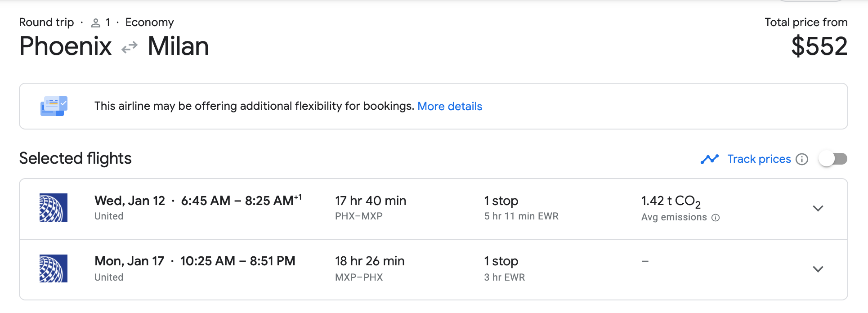Click the passenger count person icon

pos(95,23)
